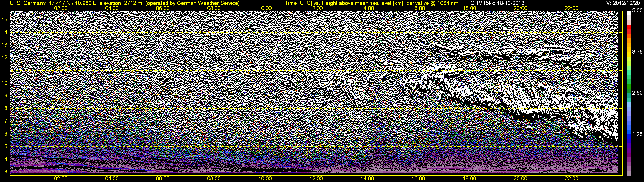Click the '5.00' color scale value
The height and width of the screenshot is (182, 644).
pos(637,10)
